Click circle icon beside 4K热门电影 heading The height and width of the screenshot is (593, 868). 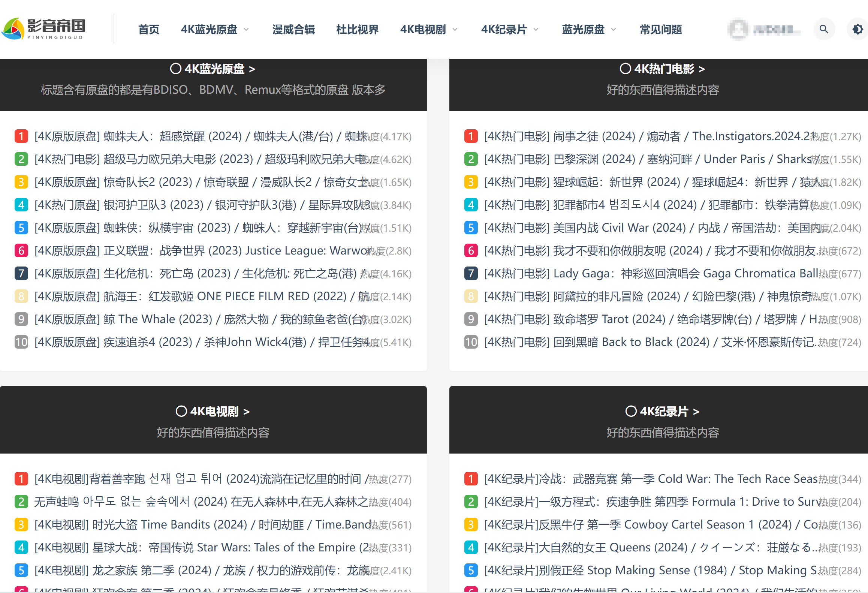tap(626, 69)
